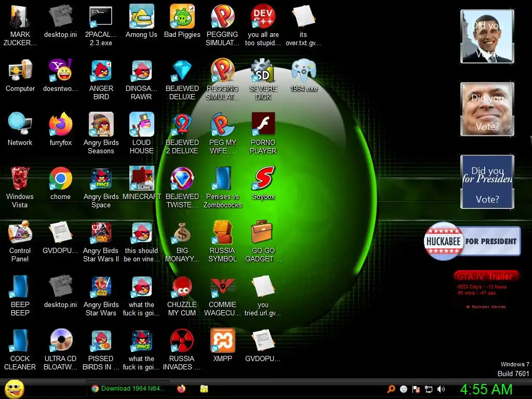The image size is (532, 399).
Task: Open the volume speaker tray icon
Action: click(441, 389)
